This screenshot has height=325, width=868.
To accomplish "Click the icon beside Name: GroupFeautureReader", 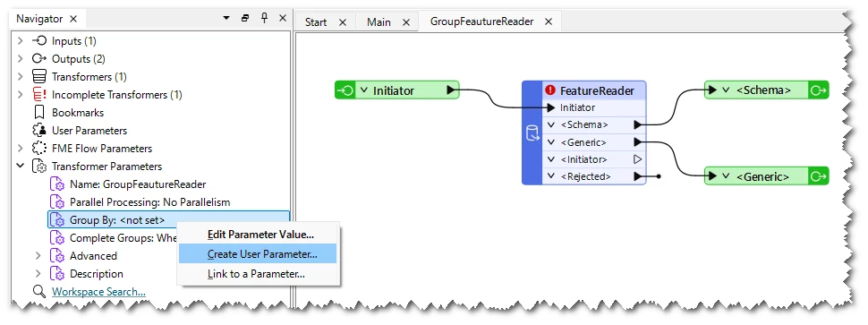I will [57, 184].
